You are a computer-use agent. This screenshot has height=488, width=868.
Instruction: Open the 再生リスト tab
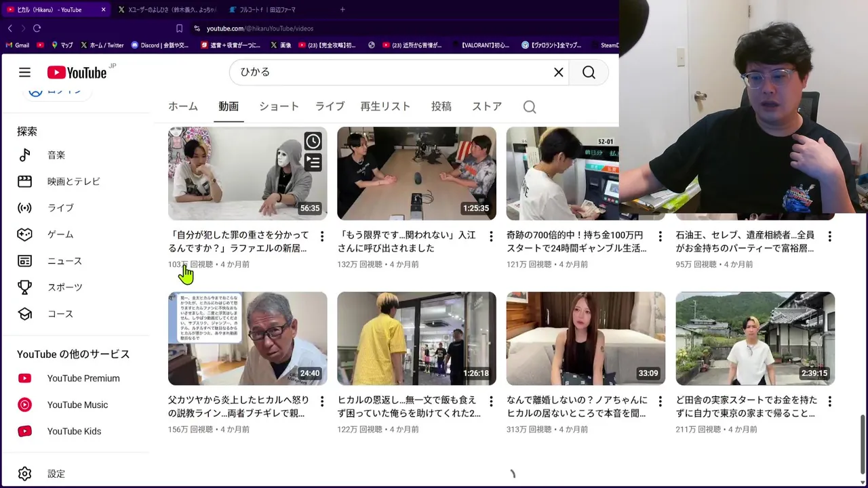click(385, 106)
